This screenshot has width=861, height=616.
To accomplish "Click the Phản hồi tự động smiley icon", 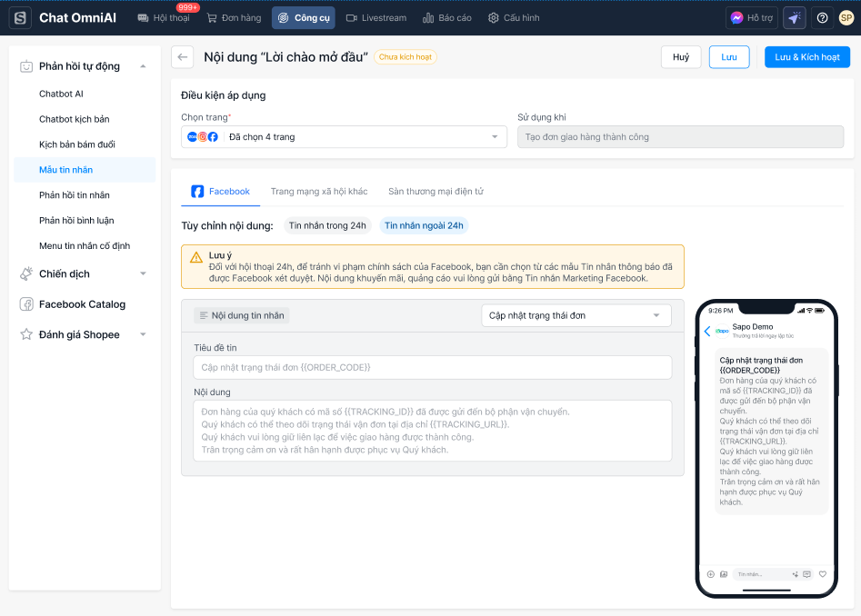I will (x=25, y=66).
